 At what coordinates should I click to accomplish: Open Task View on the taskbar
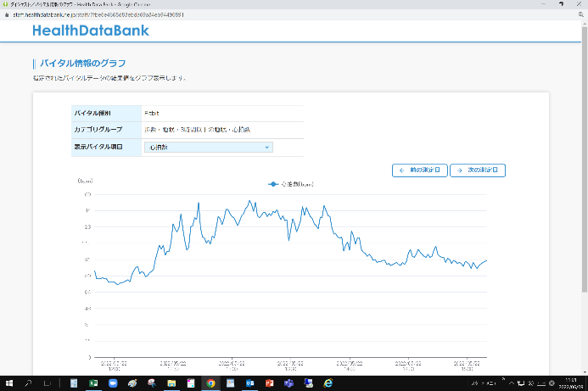tap(48, 383)
